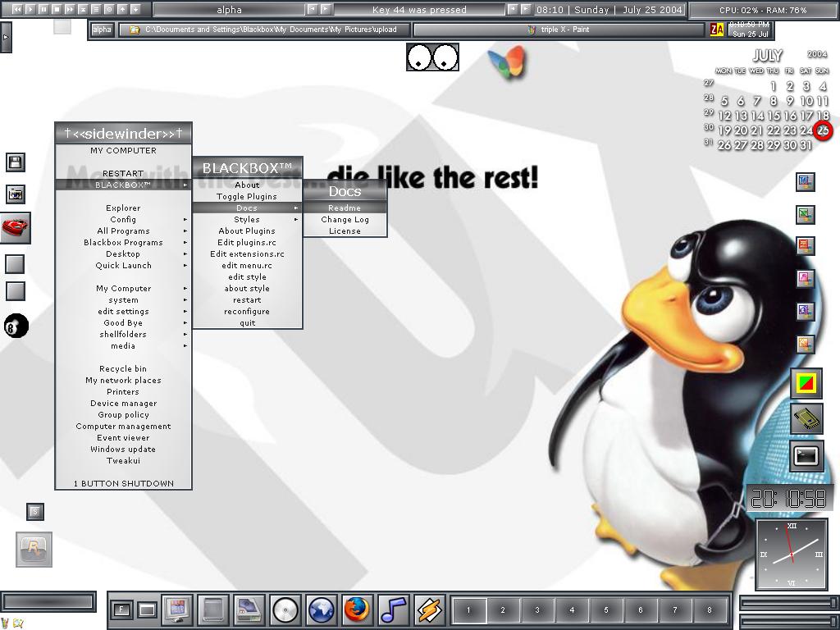This screenshot has height=630, width=840.
Task: Expand the All Programs submenu
Action: 123,231
